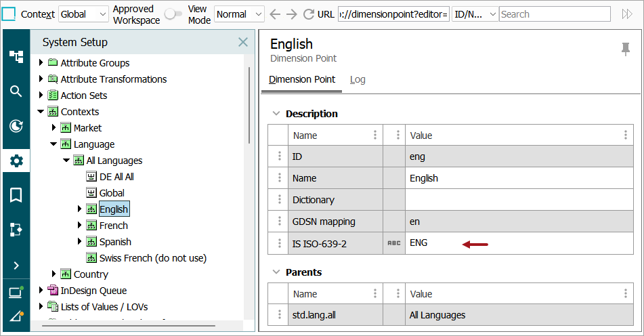Image resolution: width=644 pixels, height=336 pixels.
Task: Click the row handle dots for Dictionary row
Action: 279,200
